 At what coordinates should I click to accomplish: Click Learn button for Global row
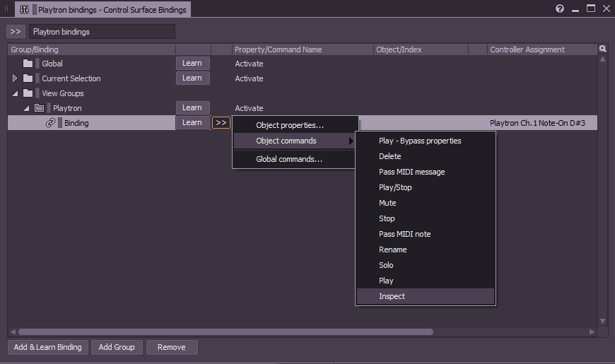coord(192,63)
